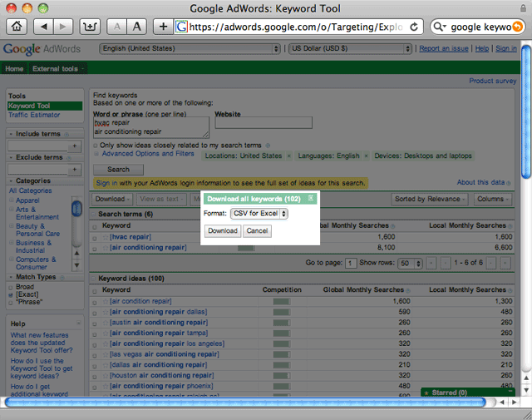Select checkbox for [air conditioning repair] search term
The width and height of the screenshot is (532, 420).
click(x=95, y=249)
